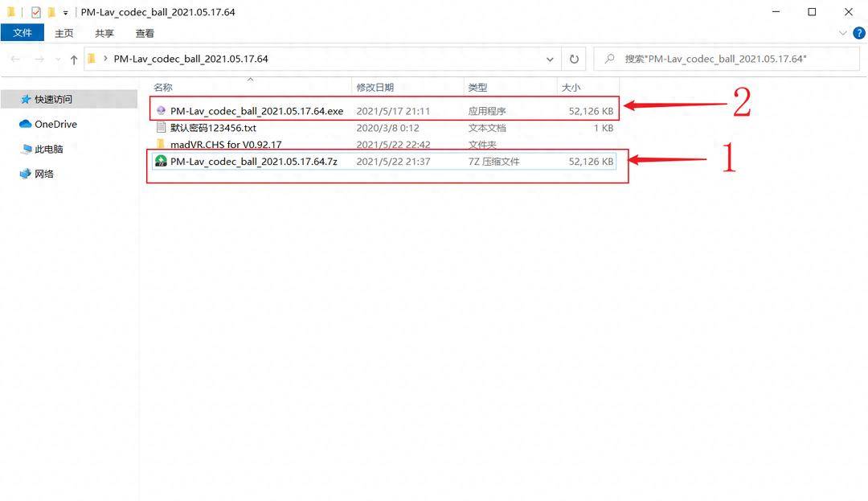The height and width of the screenshot is (501, 868).
Task: Expand the address bar history dropdown
Action: pyautogui.click(x=550, y=59)
